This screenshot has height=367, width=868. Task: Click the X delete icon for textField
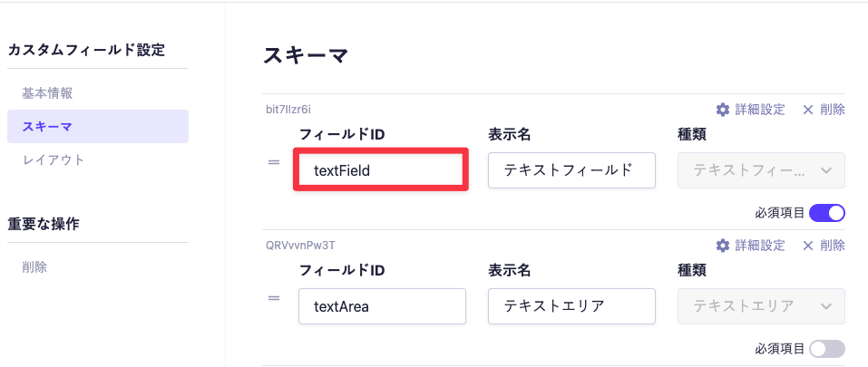coord(808,110)
